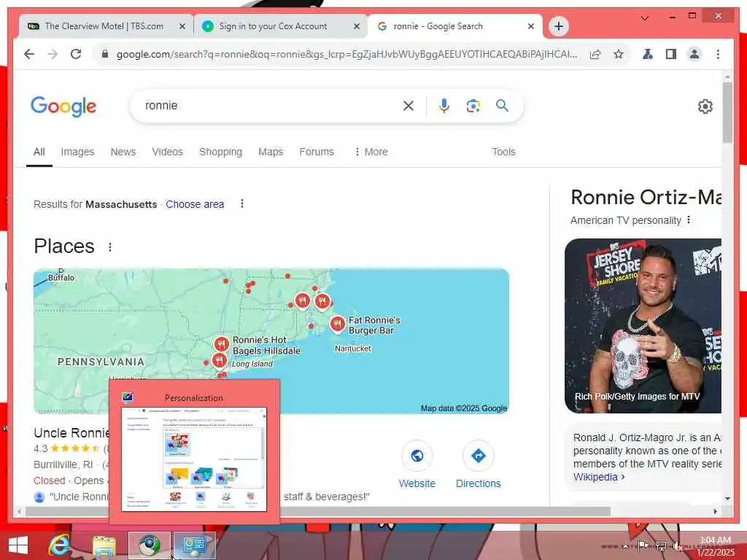Open taskbar clock showing 3:04 AM

[x=715, y=546]
